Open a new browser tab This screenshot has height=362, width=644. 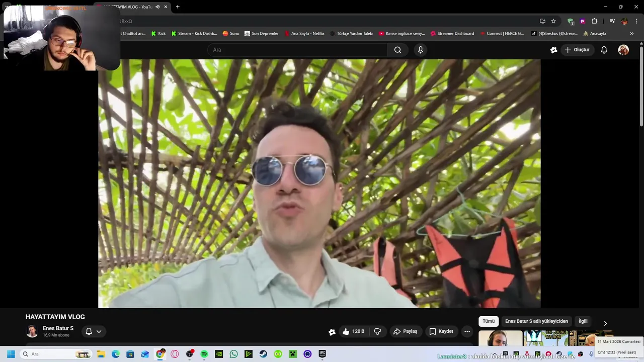(x=178, y=7)
